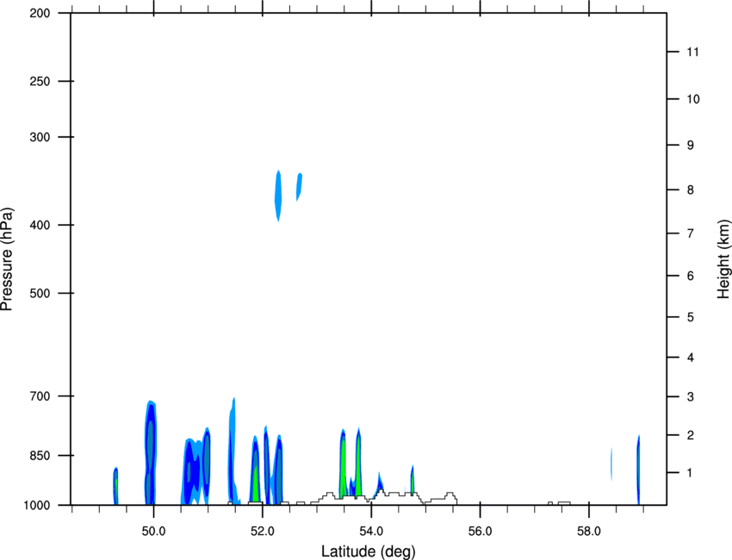Pick the 10 km height label

point(692,99)
